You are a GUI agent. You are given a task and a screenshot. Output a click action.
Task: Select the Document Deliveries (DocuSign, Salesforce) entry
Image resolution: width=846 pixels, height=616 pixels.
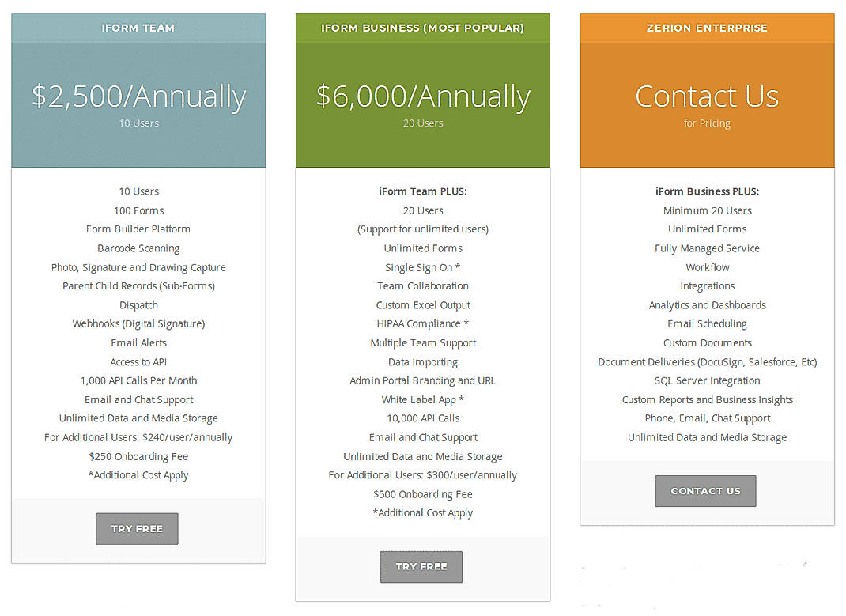point(706,361)
